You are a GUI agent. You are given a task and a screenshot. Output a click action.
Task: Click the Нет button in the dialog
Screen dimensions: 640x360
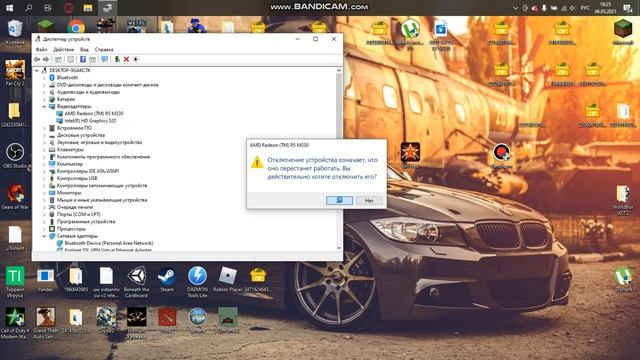coord(369,200)
